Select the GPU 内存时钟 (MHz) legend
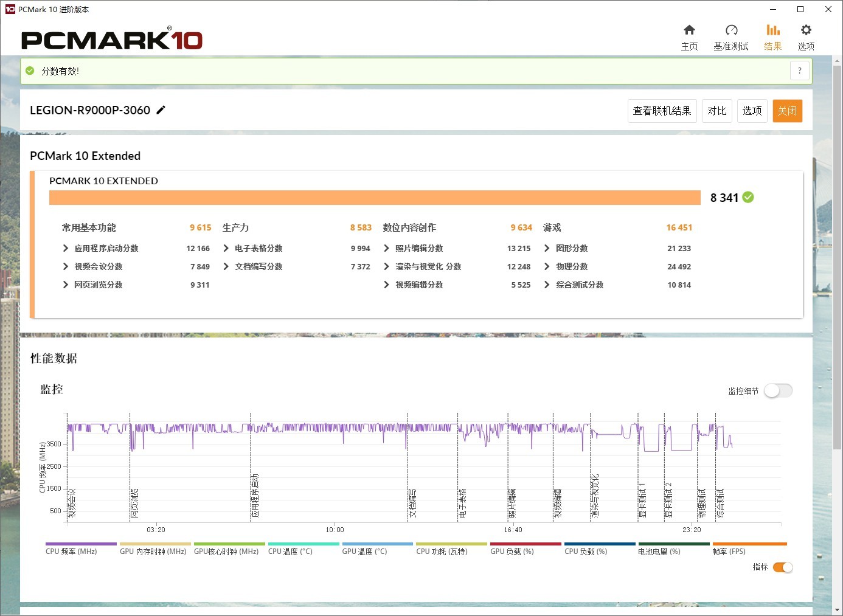This screenshot has width=843, height=616. pyautogui.click(x=155, y=549)
